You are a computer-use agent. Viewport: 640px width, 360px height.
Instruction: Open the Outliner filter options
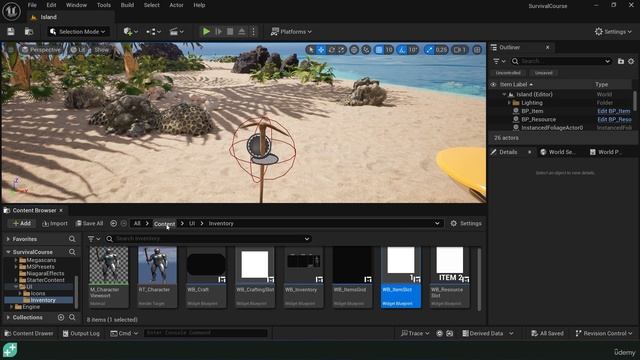499,61
